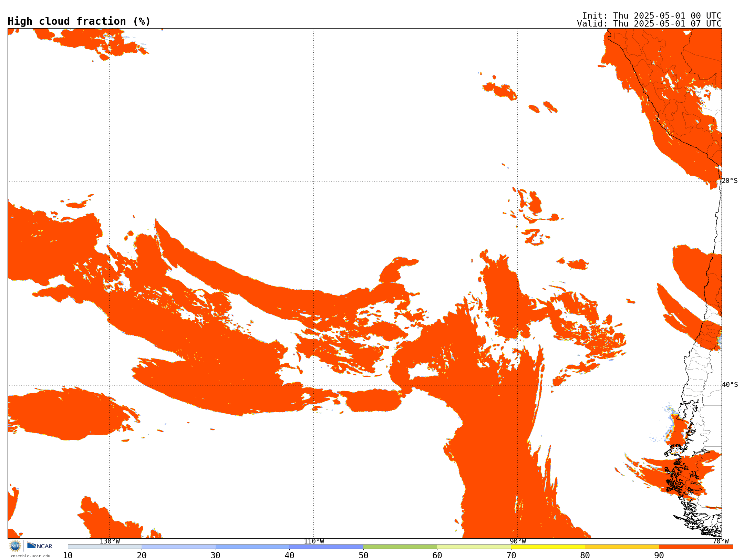Click colorbar tick label 10
The height and width of the screenshot is (560, 744).
click(x=68, y=556)
